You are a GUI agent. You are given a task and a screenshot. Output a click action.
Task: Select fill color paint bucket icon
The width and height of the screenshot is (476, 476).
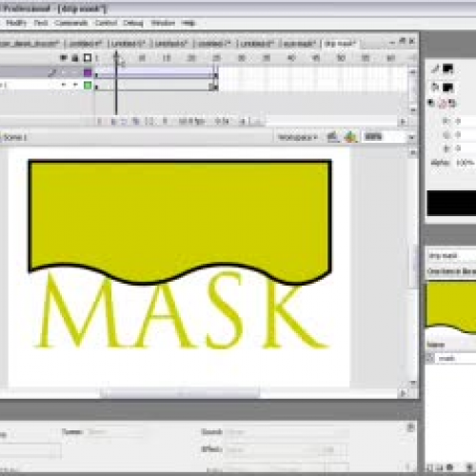click(x=435, y=87)
